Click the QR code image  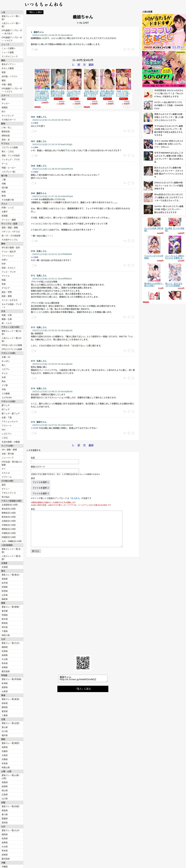pos(83,663)
